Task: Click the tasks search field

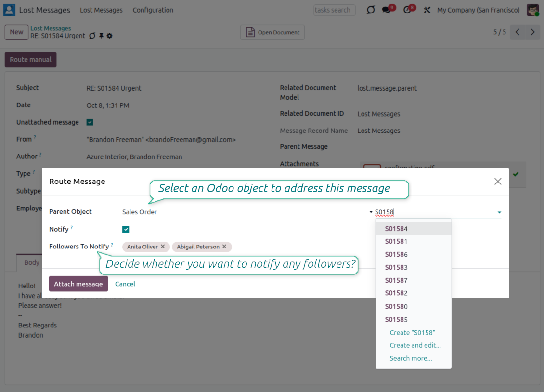Action: (x=335, y=10)
